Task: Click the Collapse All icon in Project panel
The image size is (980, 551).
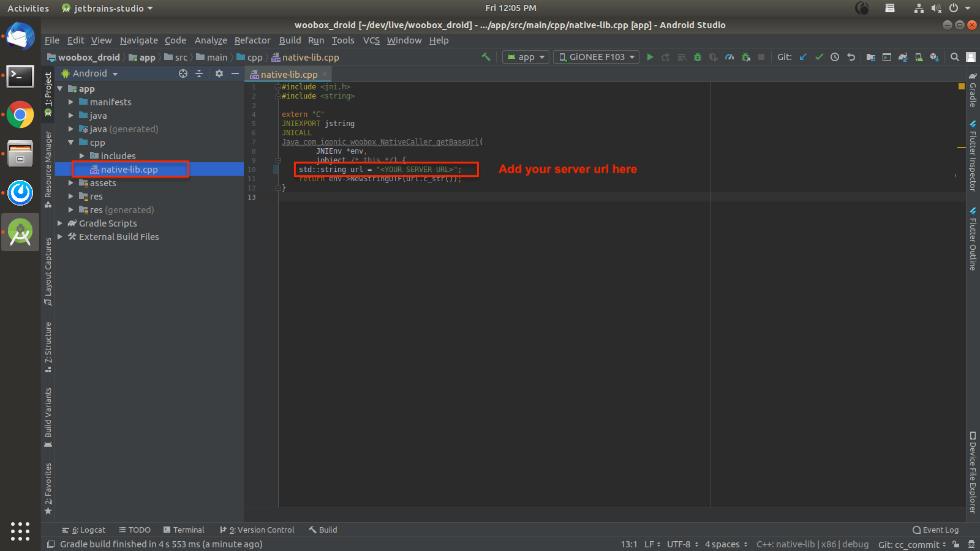Action: (199, 73)
